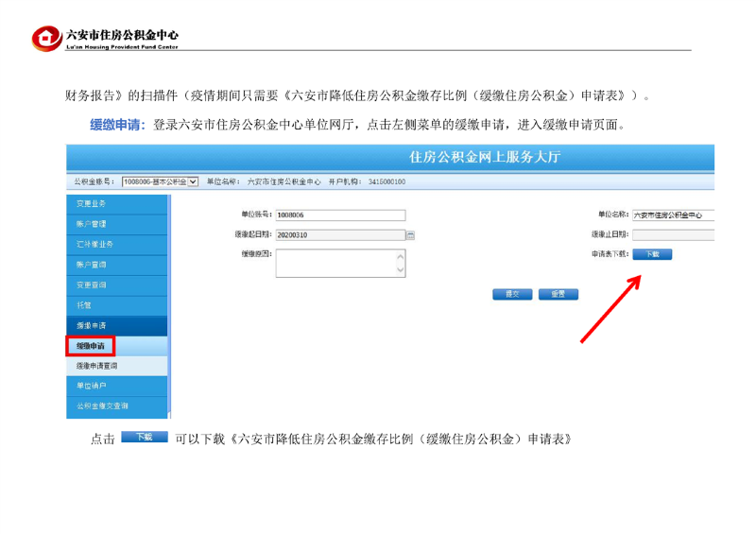Open the 公积金缴交查询 sidebar menu
Image resolution: width=756 pixels, height=534 pixels.
[116, 406]
